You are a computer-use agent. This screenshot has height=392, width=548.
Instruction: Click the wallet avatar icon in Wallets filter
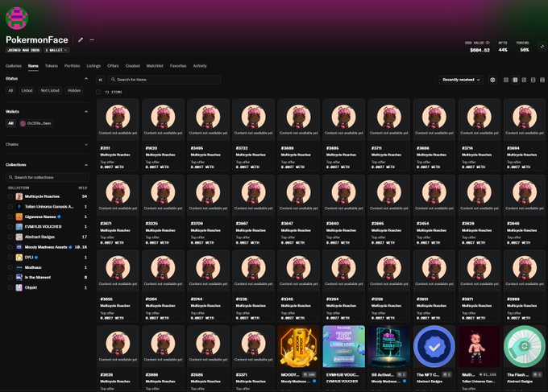23,123
